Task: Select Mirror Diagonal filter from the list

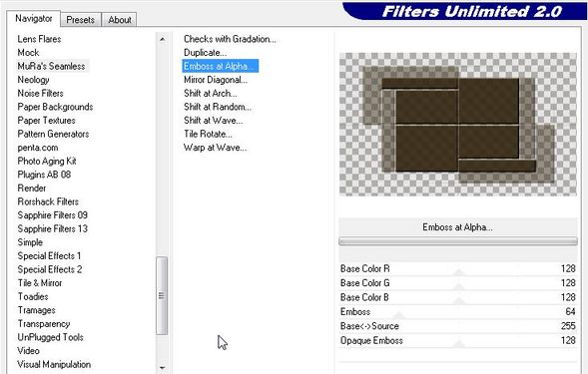Action: tap(216, 80)
